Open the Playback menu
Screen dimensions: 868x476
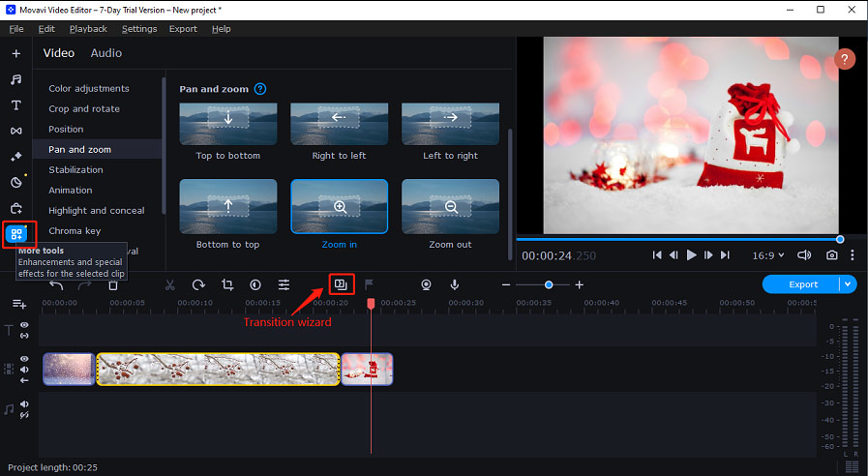pos(88,29)
